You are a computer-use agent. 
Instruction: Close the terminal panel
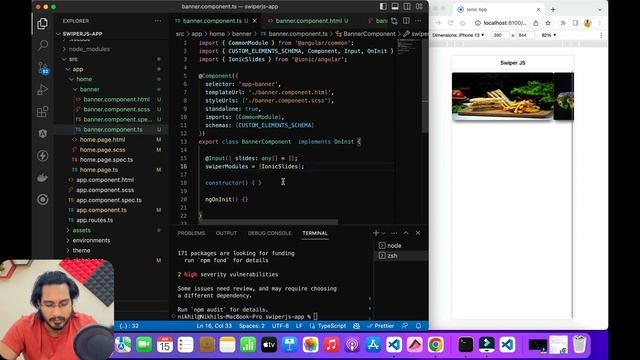(418, 233)
